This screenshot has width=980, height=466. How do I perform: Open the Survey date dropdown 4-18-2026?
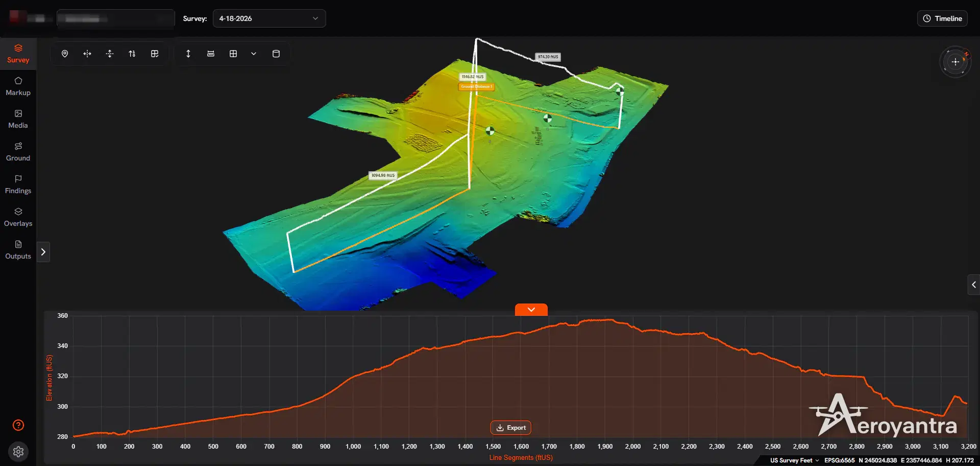tap(269, 18)
